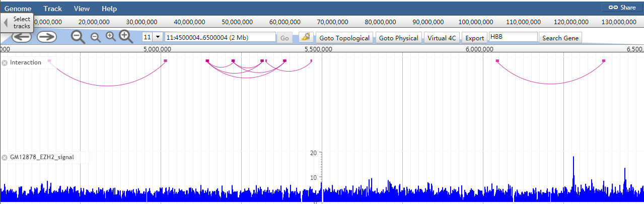
Task: Click the large zoom in magnifier
Action: 126,36
